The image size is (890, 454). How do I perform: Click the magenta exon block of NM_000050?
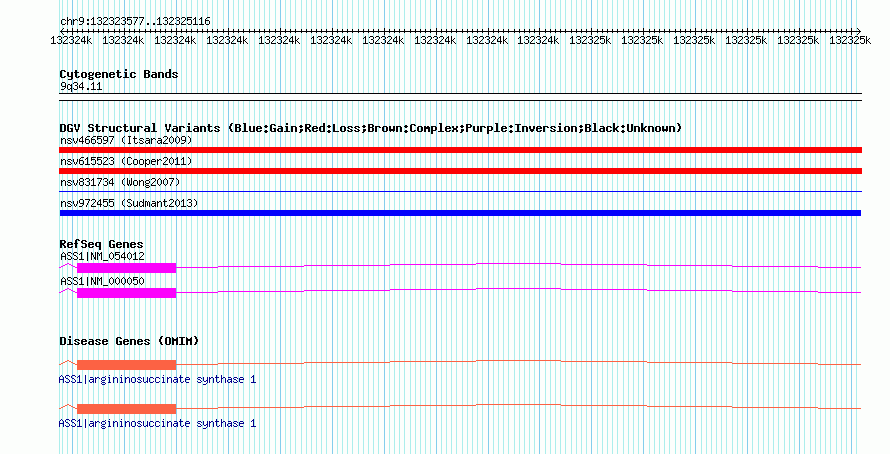tap(127, 293)
